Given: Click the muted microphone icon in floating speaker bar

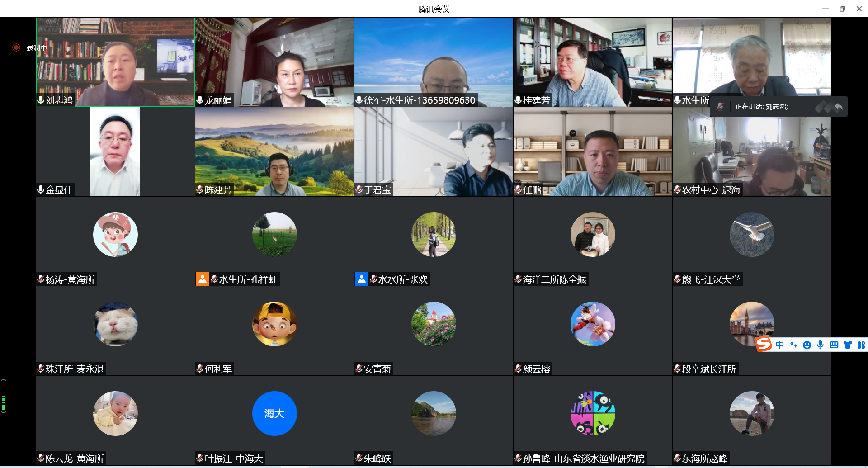Looking at the screenshot, I should [x=720, y=107].
